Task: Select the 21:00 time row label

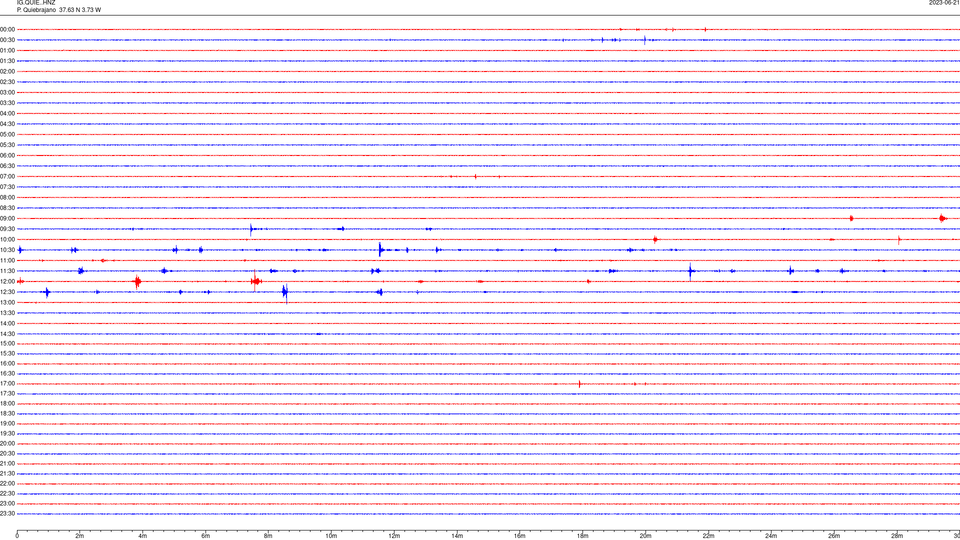Action: (x=7, y=463)
